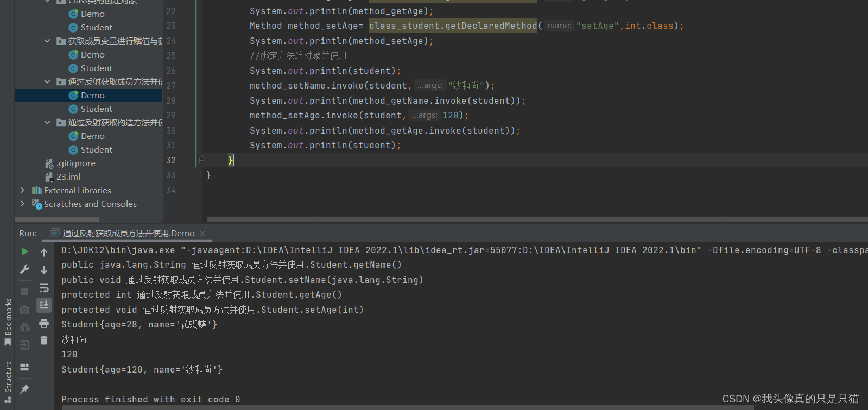Print the console output

(x=44, y=324)
